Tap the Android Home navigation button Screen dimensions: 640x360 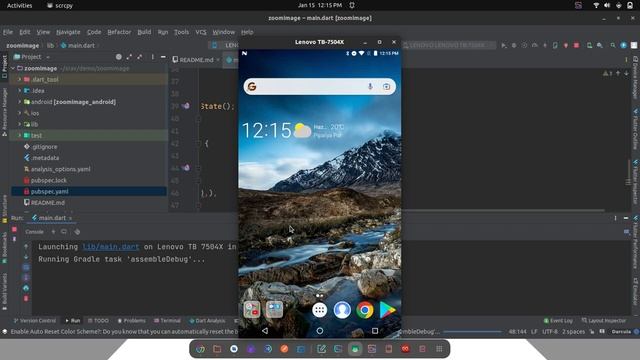coord(320,331)
